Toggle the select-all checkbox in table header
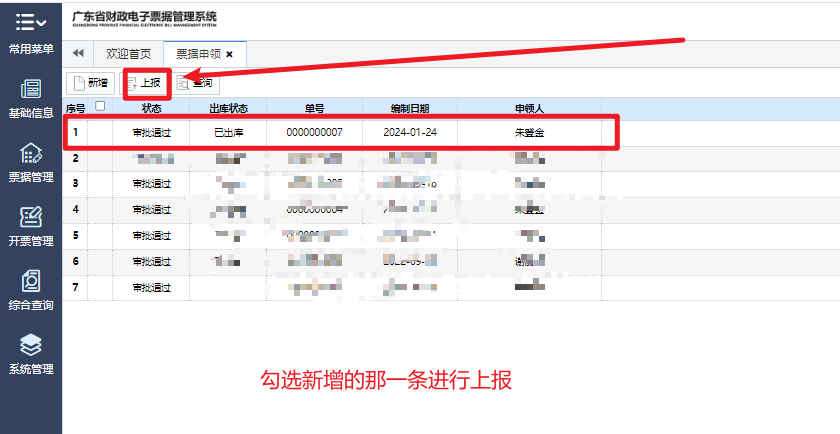Viewport: 840px width, 434px height. 99,106
